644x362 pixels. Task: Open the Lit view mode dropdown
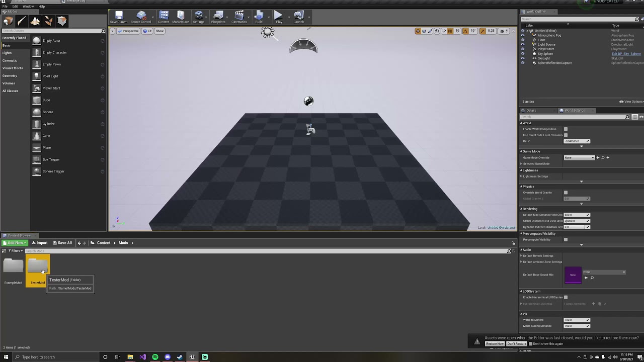point(147,31)
